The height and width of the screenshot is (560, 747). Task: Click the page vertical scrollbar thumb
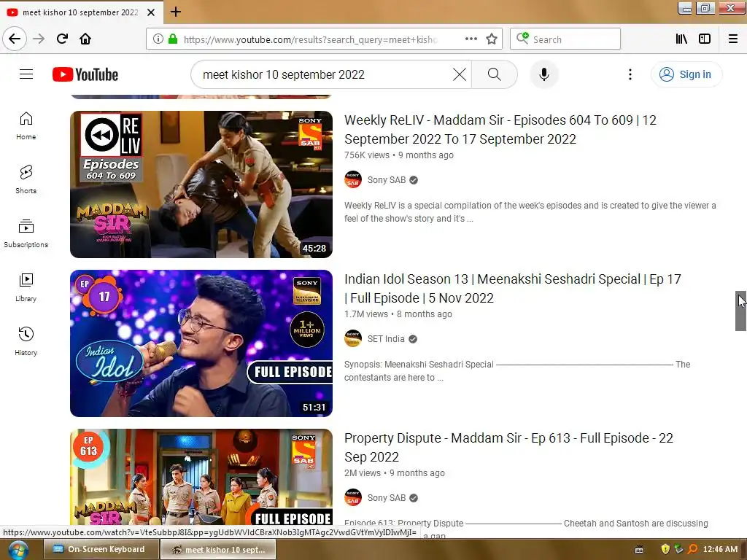pyautogui.click(x=740, y=311)
